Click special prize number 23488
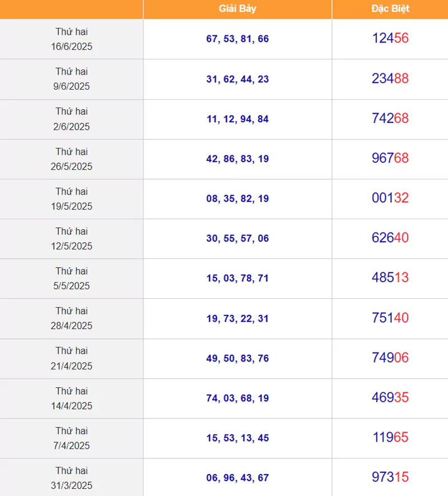This screenshot has height=496, width=448. [390, 78]
